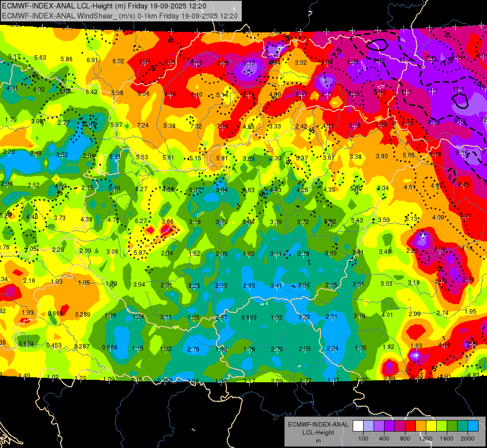Click the orange swatch in the legend
This screenshot has height=448, width=487.
[x=420, y=426]
